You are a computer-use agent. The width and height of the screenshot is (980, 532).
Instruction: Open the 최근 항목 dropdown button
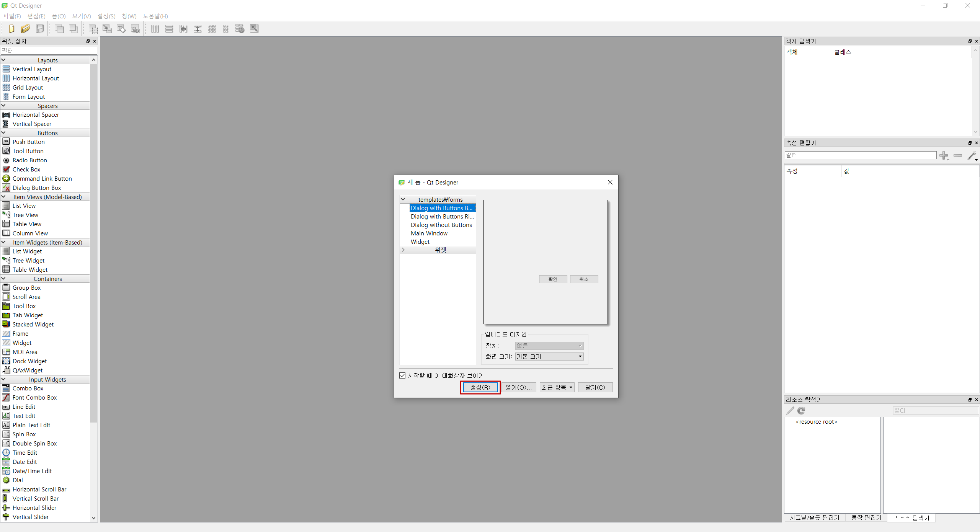(557, 387)
